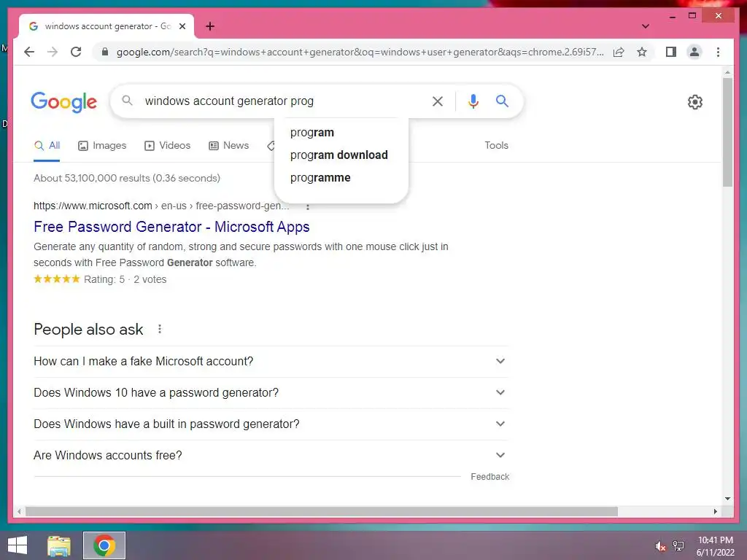Open Free Password Generator - Microsoft Apps link
747x560 pixels.
pos(171,227)
